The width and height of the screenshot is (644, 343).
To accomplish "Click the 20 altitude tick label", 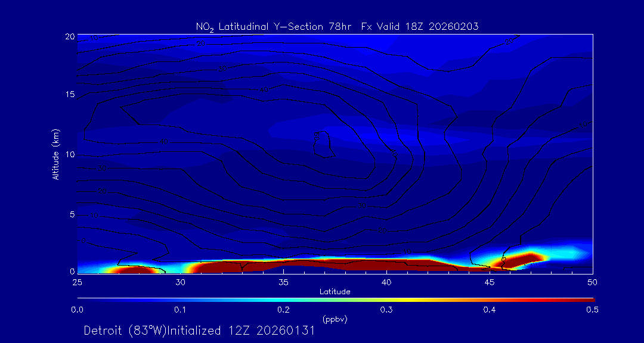I will [69, 36].
